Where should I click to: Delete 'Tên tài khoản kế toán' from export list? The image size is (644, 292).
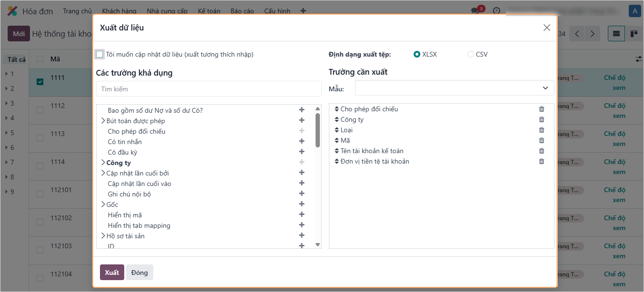pyautogui.click(x=541, y=151)
